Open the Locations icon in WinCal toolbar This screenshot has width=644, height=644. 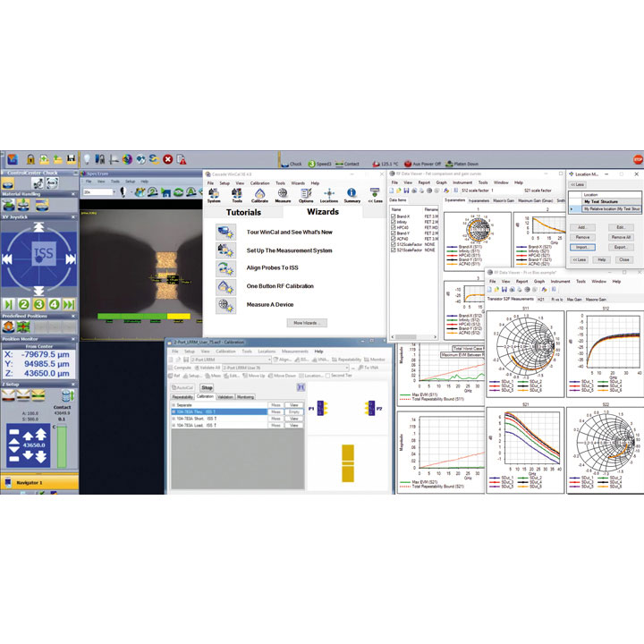coord(328,195)
